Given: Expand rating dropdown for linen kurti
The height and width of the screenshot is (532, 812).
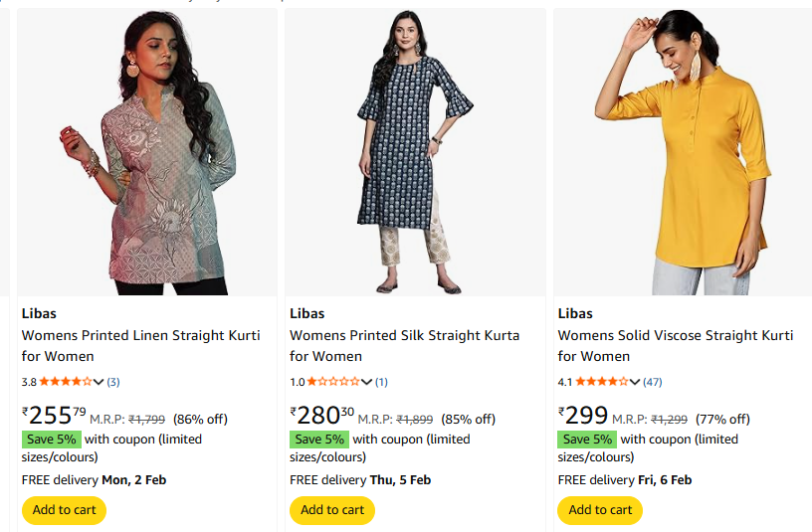Looking at the screenshot, I should click(x=98, y=382).
